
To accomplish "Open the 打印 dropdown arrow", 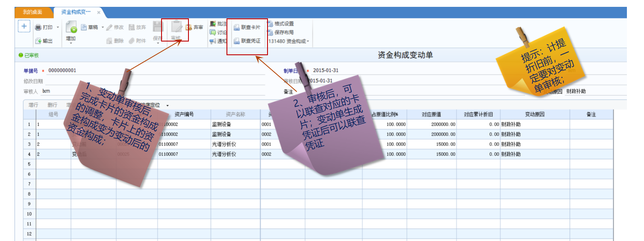I will coord(58,27).
